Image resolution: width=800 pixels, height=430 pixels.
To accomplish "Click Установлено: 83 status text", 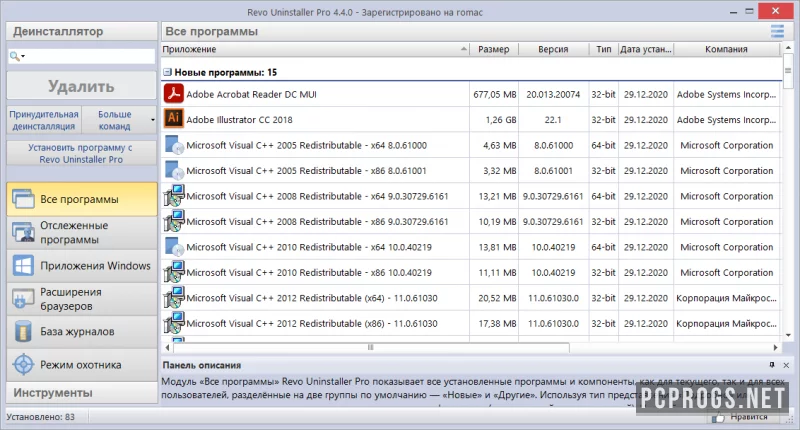I will [x=41, y=417].
